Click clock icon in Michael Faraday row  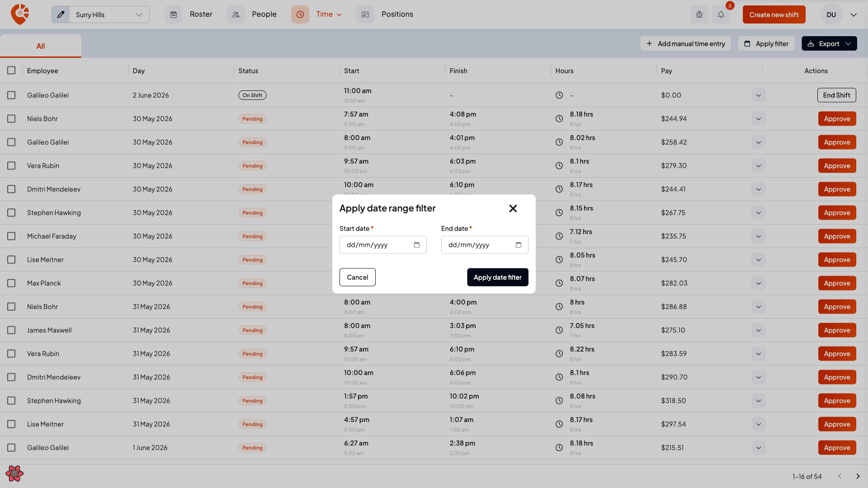coord(559,236)
